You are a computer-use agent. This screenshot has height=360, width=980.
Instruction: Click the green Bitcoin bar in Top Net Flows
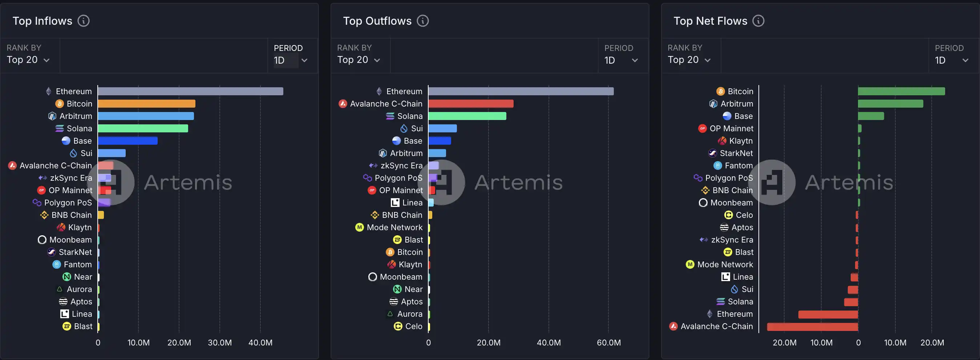901,91
